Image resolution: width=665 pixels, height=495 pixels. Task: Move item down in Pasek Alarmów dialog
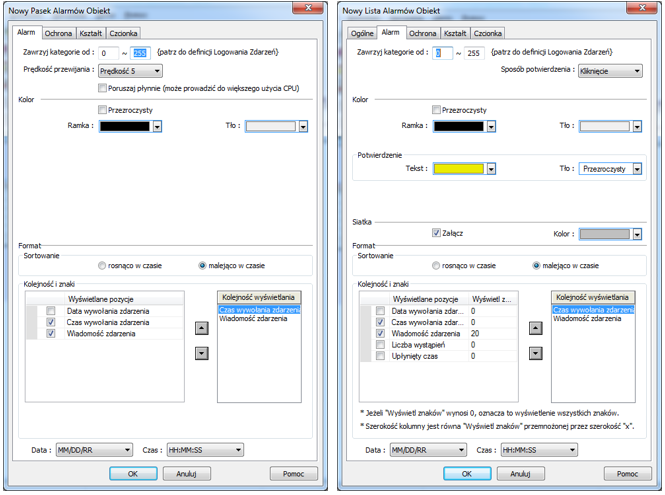coord(201,353)
